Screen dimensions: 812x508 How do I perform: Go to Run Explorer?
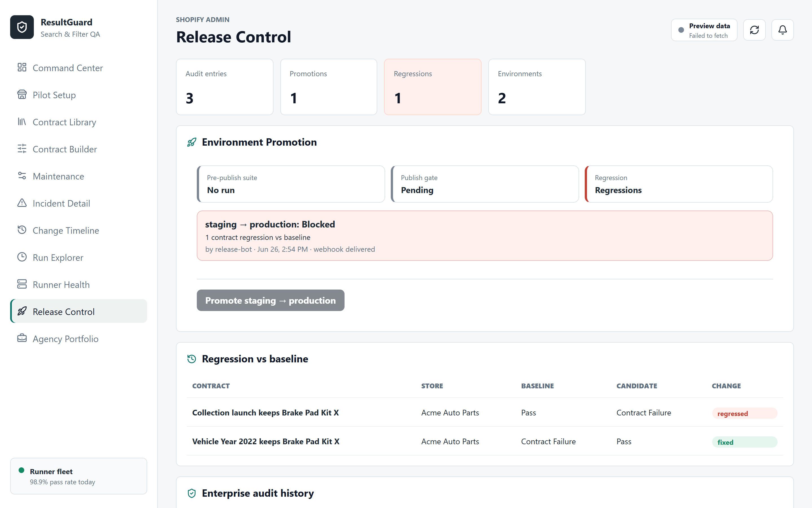[79, 257]
